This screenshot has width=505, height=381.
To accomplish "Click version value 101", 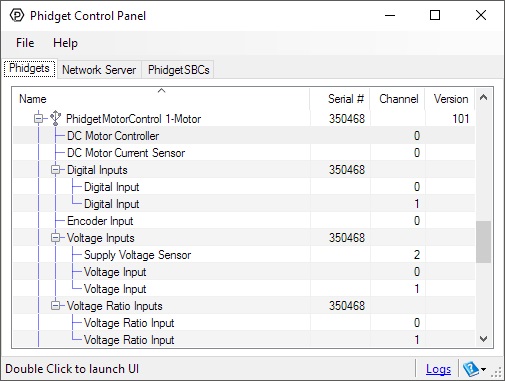I will coord(461,119).
